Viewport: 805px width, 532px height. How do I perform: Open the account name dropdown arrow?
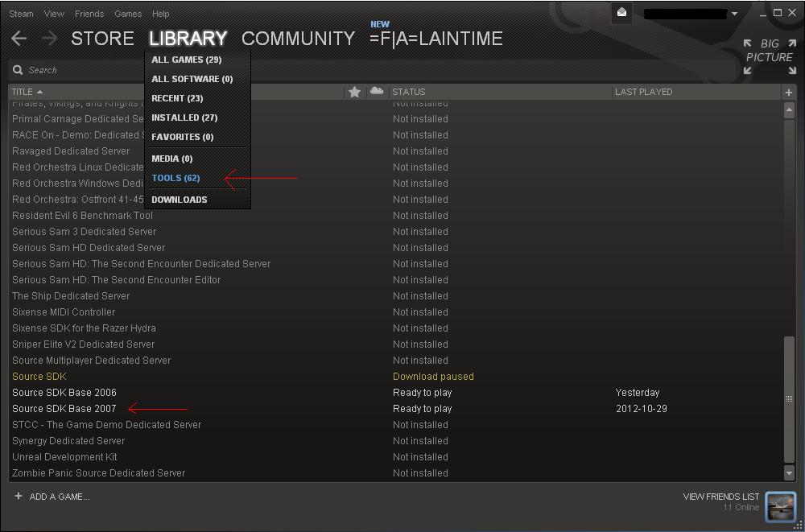pos(735,14)
